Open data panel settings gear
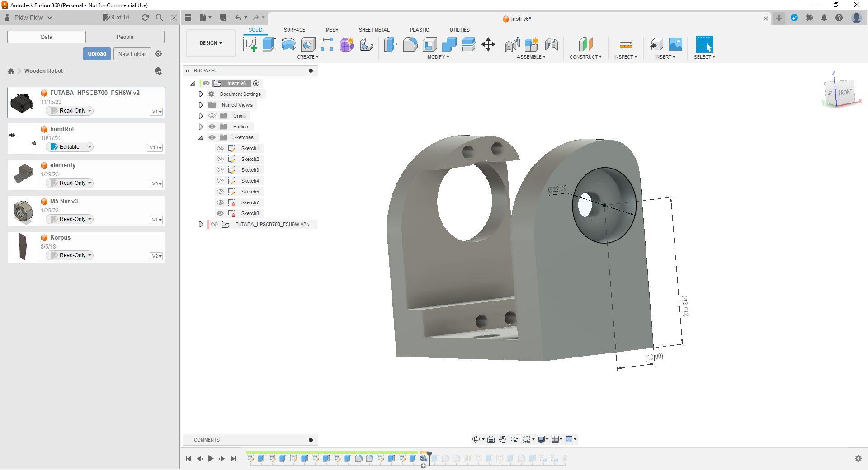868x470 pixels. 158,54
